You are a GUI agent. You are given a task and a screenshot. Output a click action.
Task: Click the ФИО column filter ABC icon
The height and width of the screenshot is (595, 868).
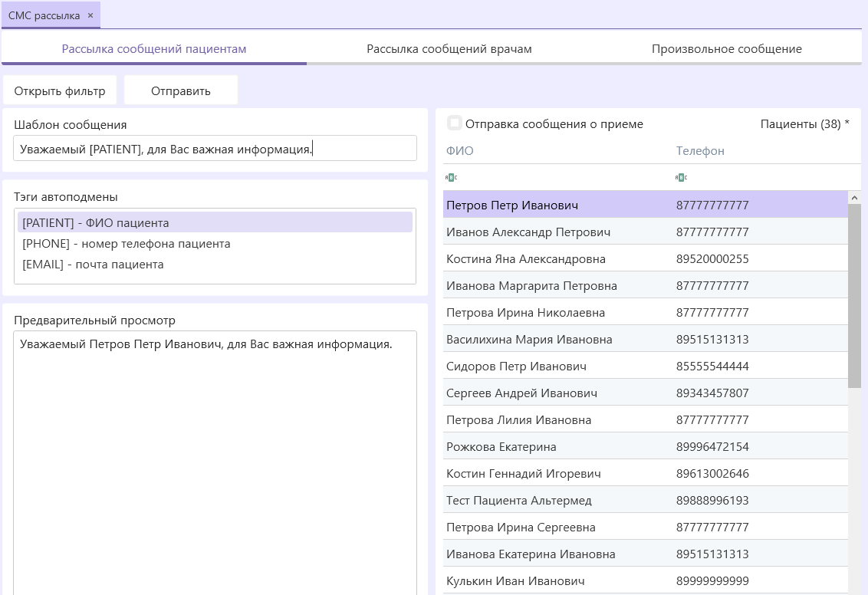coord(451,178)
